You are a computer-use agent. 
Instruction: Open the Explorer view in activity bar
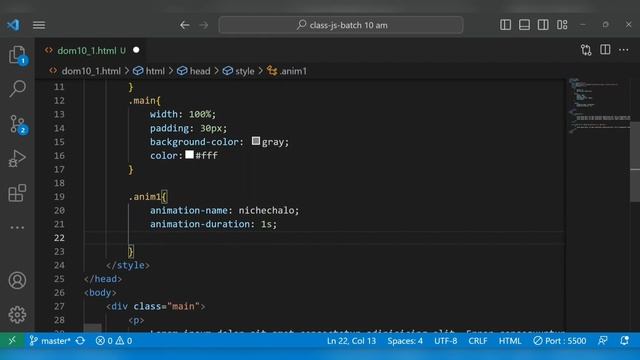pyautogui.click(x=17, y=55)
